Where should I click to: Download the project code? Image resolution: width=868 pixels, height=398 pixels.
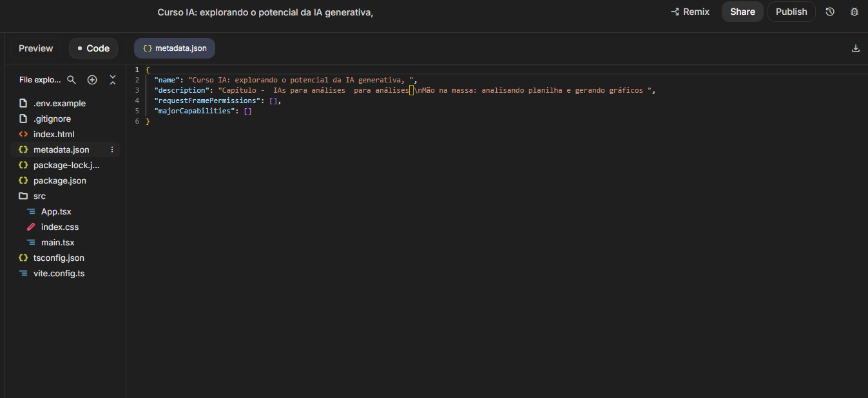point(856,48)
